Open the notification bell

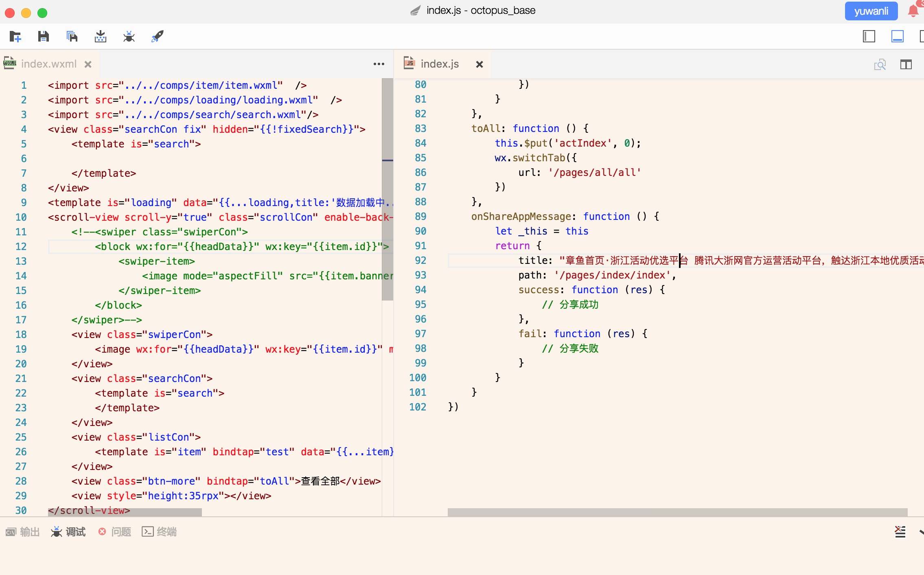913,11
